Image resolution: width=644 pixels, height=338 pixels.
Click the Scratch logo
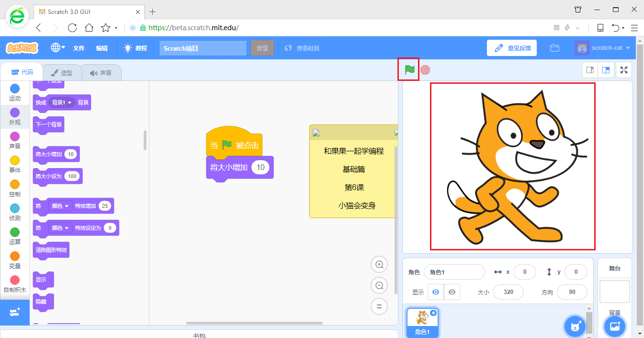click(22, 48)
